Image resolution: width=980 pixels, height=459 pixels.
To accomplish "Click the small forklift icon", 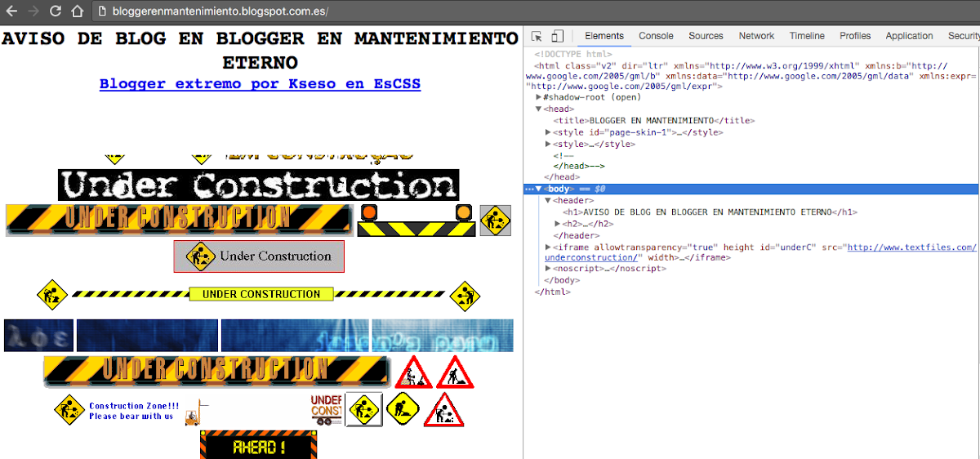I will coord(195,413).
